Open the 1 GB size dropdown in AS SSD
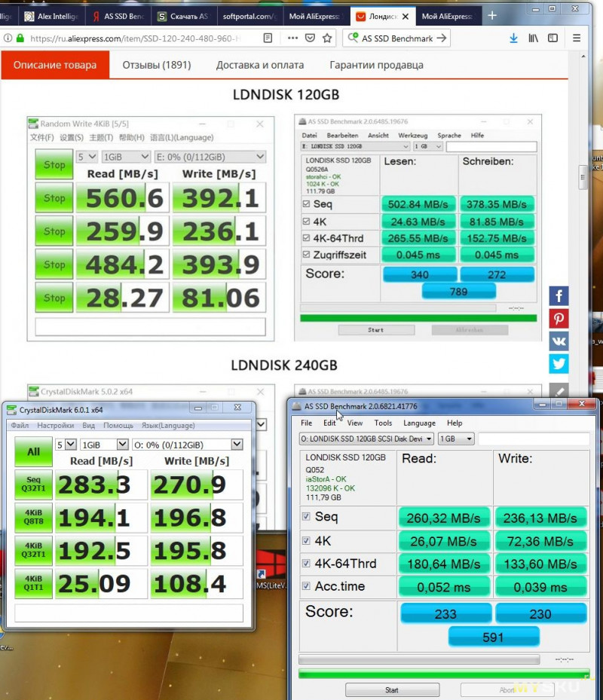Image resolution: width=603 pixels, height=700 pixels. (455, 439)
